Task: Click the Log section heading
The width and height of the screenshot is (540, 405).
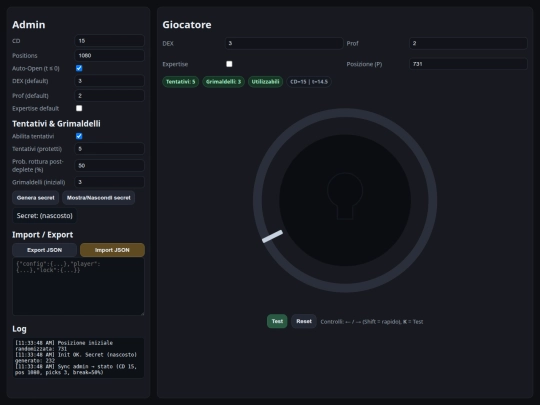Action: pos(19,329)
